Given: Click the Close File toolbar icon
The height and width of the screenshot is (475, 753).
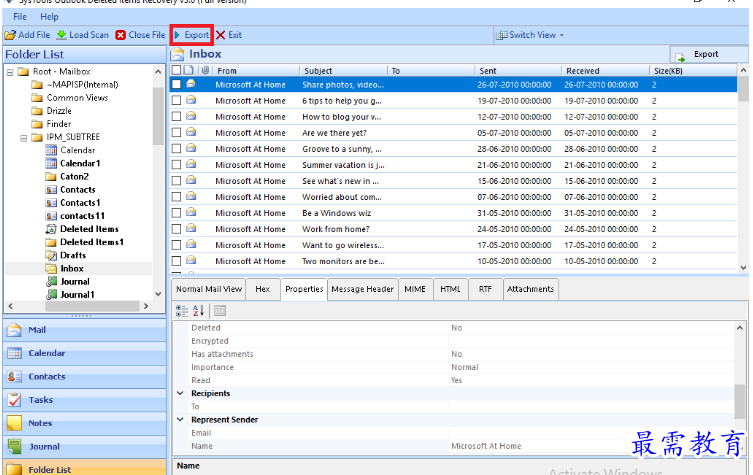Looking at the screenshot, I should click(x=121, y=35).
